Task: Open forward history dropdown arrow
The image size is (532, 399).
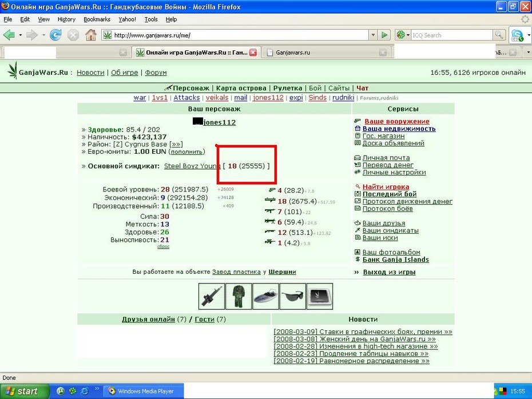Action: [43, 35]
